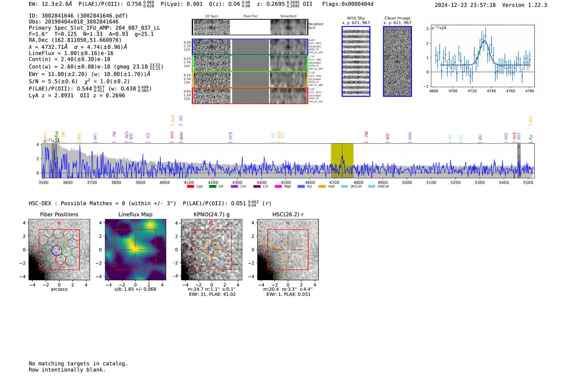Click the green fiber circle in Fiber Positions
The image size is (576, 392).
click(67, 251)
